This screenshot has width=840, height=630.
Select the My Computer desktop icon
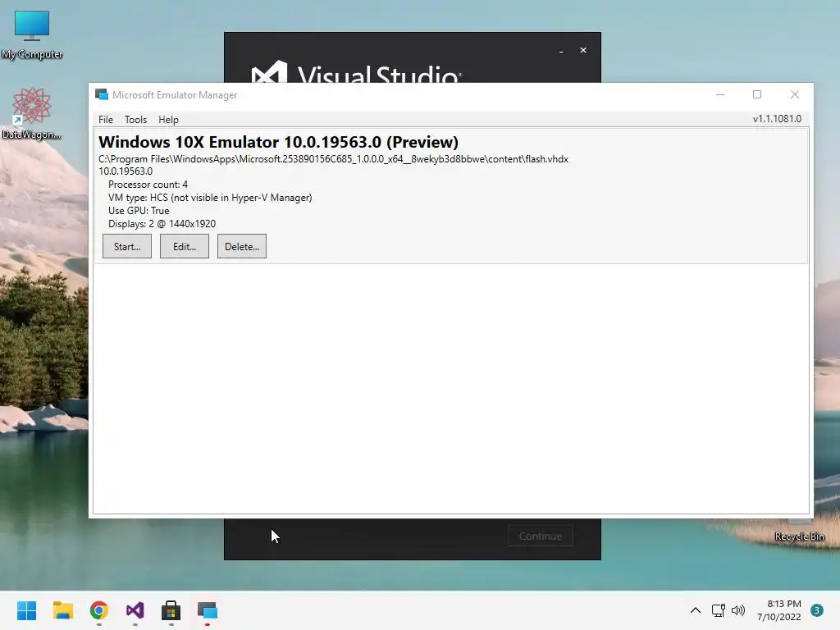[32, 34]
